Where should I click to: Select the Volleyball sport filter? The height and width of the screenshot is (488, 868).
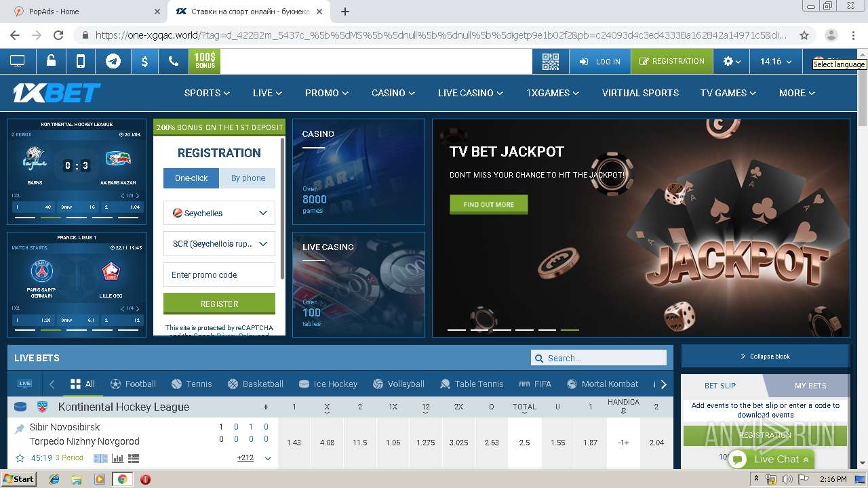point(400,384)
